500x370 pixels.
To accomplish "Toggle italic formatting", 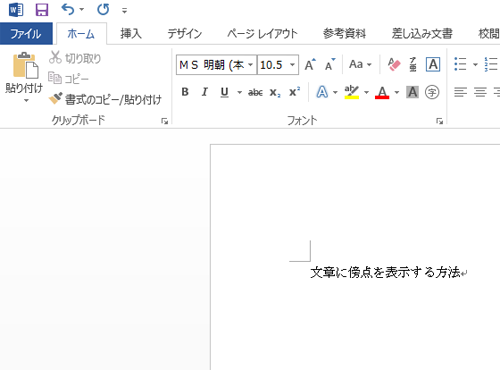I will (205, 92).
